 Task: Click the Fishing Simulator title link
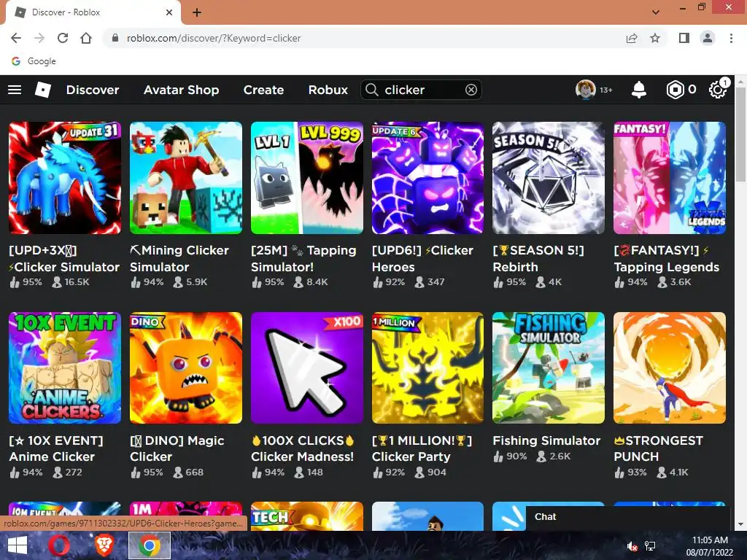[x=546, y=440]
